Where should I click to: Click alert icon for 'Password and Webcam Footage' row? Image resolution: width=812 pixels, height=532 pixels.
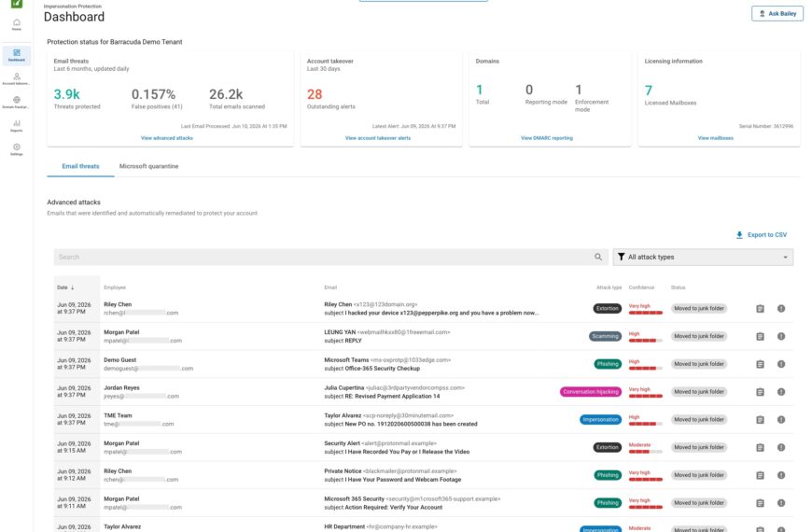781,476
